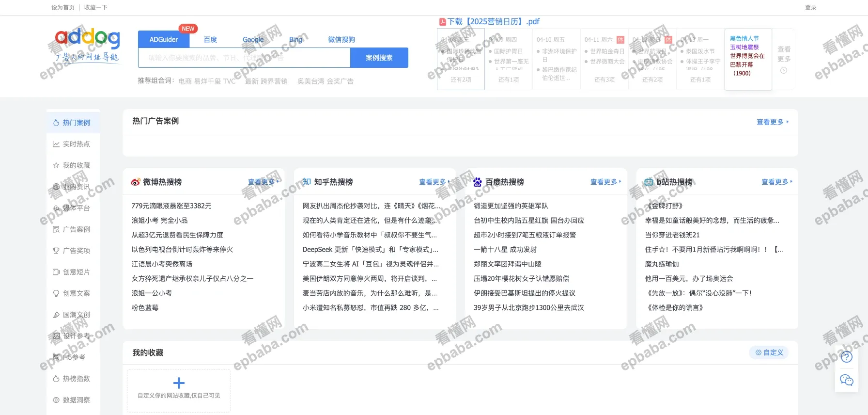Open DeepSeek 更新 快速模式 entry

point(371,249)
